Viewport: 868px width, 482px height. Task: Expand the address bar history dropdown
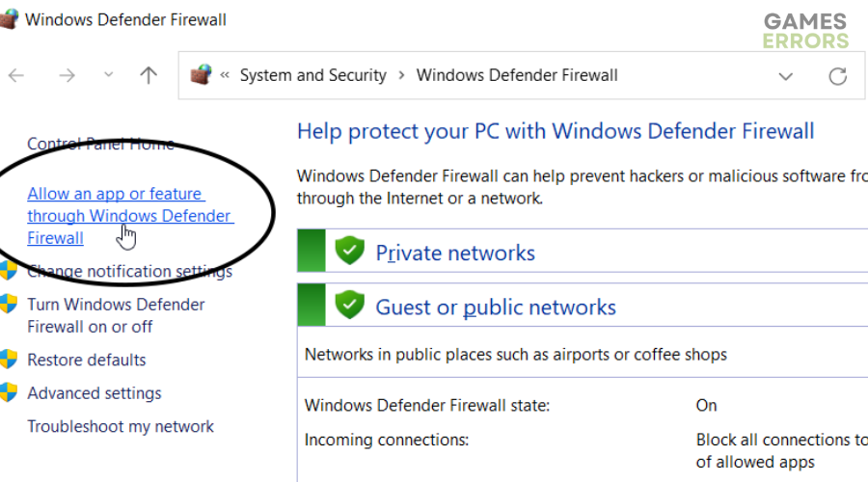(785, 76)
